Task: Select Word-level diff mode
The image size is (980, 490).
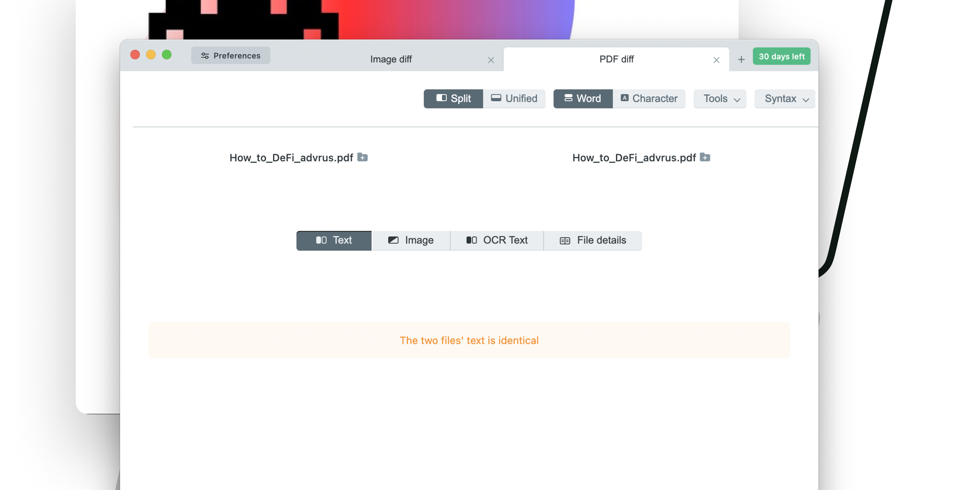Action: (x=582, y=99)
